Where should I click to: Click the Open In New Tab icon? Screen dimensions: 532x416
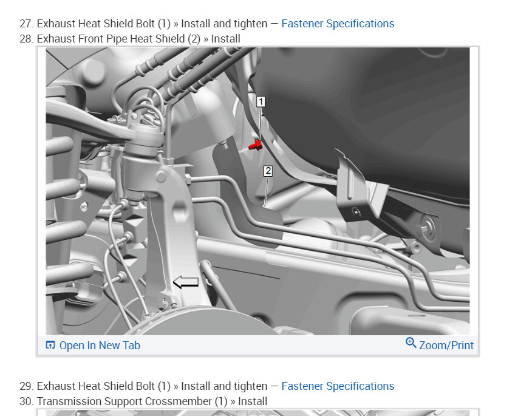(50, 345)
